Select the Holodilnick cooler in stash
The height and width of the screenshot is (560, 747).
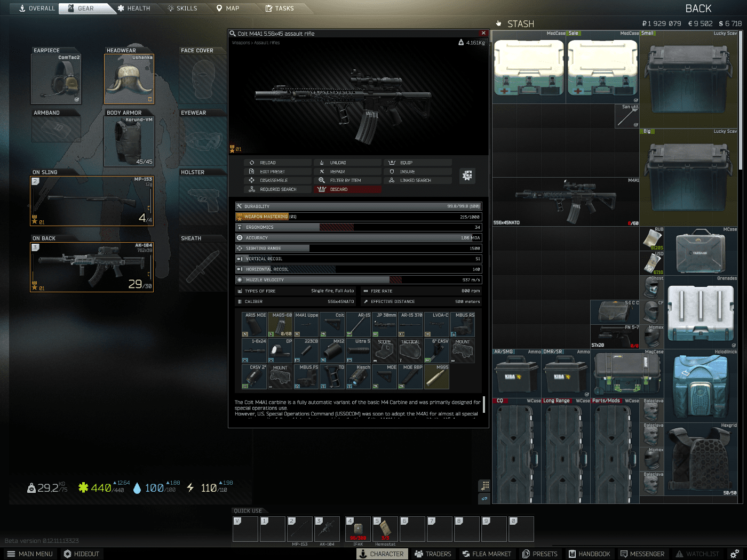(x=701, y=386)
